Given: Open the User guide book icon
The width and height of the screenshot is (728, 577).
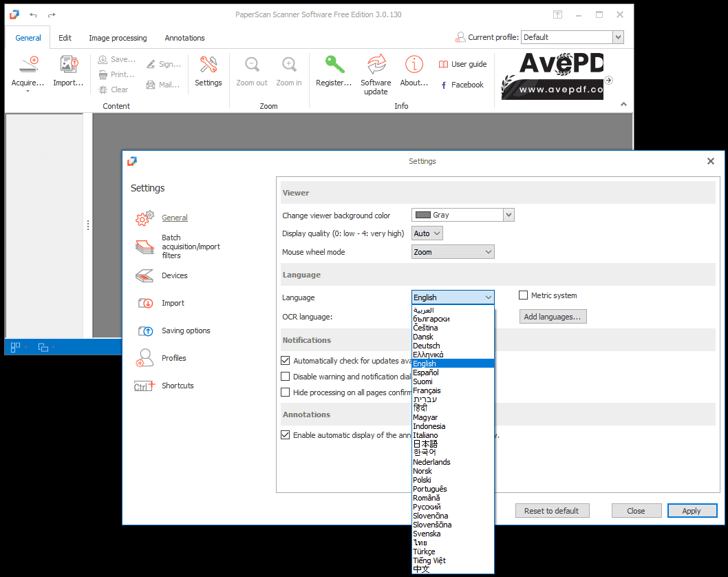Looking at the screenshot, I should (x=443, y=64).
